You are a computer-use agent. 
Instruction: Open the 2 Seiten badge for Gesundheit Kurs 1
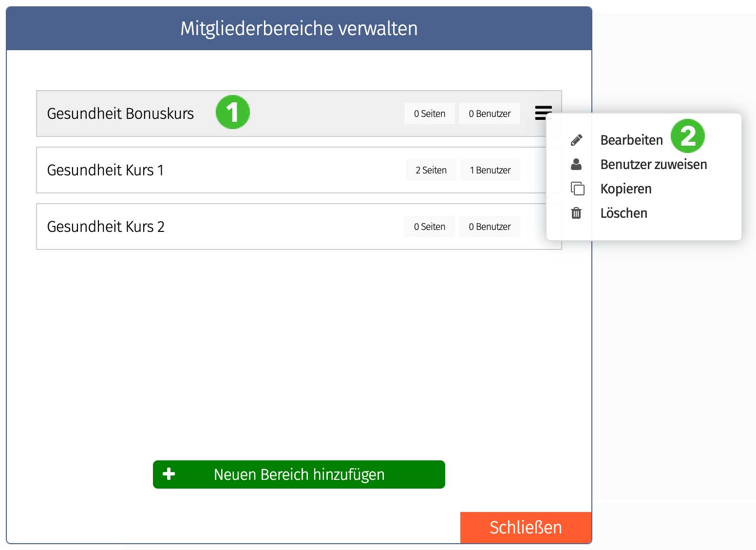(431, 170)
